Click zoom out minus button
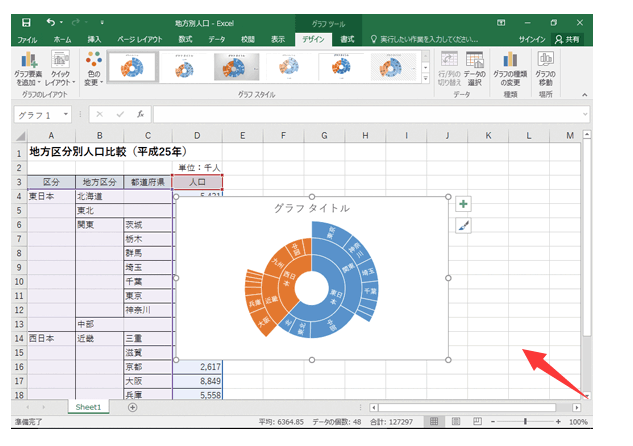 [x=493, y=422]
